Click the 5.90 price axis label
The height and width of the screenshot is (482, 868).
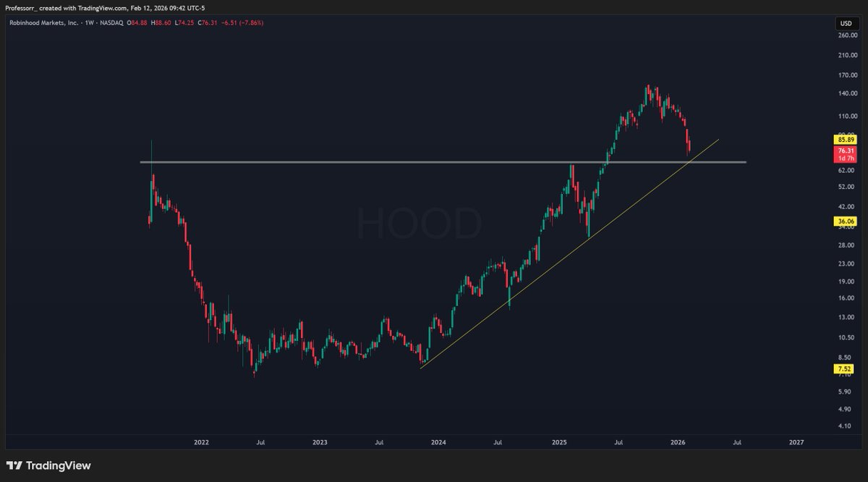[x=845, y=392]
